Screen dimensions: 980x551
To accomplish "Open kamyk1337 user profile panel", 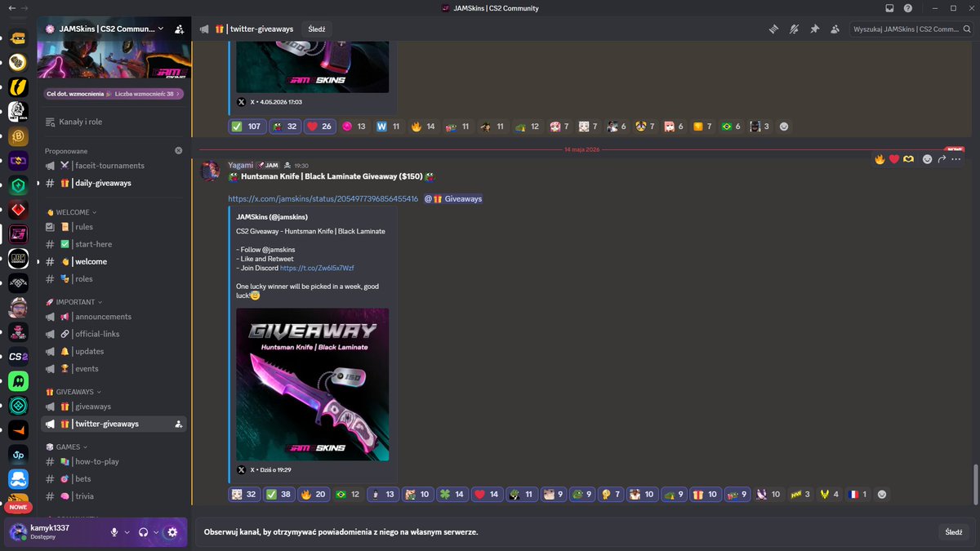I will pyautogui.click(x=56, y=532).
